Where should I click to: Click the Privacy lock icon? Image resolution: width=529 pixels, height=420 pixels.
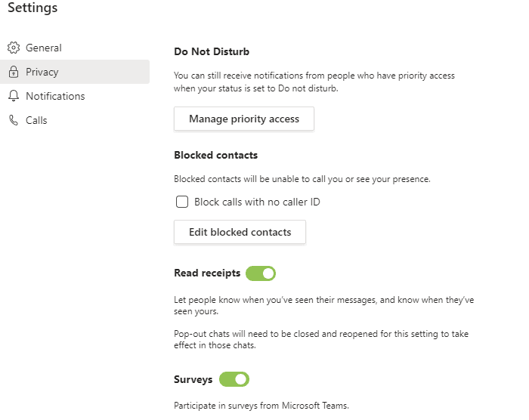point(14,72)
